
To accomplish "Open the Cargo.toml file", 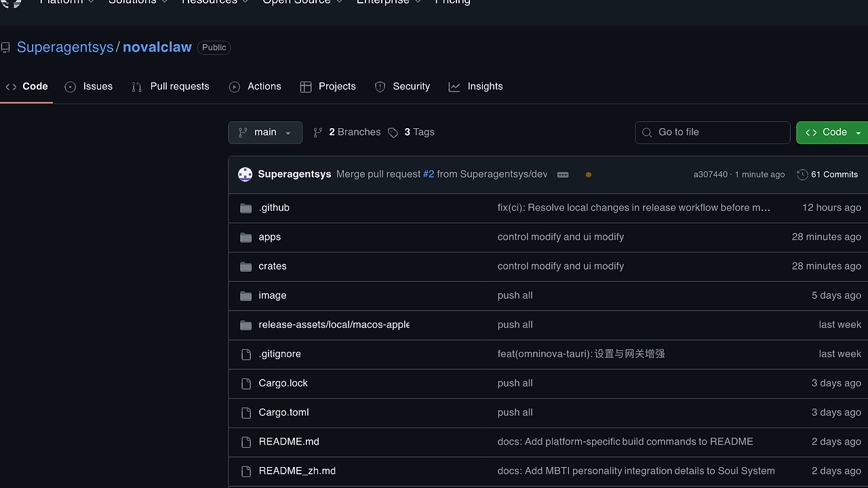I will (283, 412).
